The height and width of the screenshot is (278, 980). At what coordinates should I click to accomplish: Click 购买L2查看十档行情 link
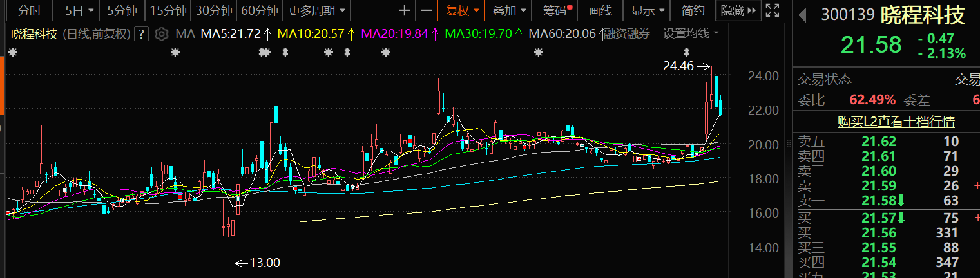click(896, 122)
